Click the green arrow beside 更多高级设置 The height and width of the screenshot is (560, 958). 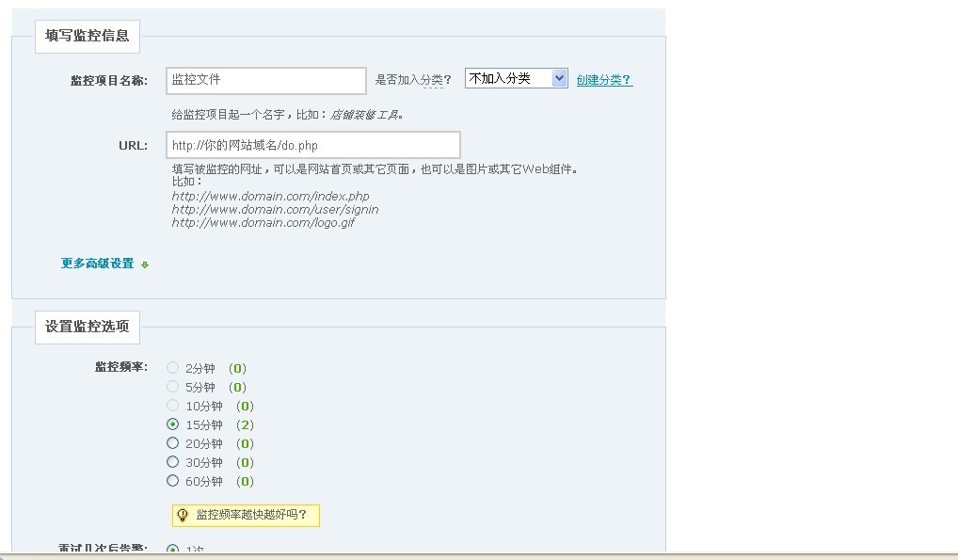[x=145, y=264]
